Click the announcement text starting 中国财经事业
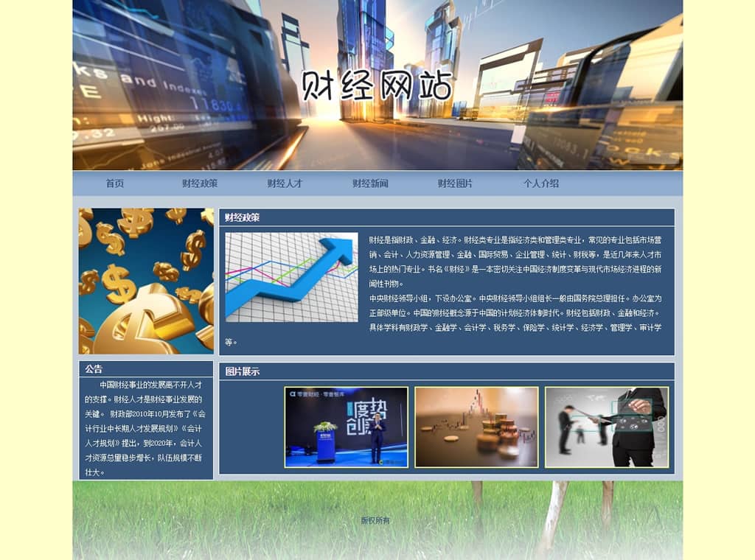The image size is (755, 560). tap(145, 428)
